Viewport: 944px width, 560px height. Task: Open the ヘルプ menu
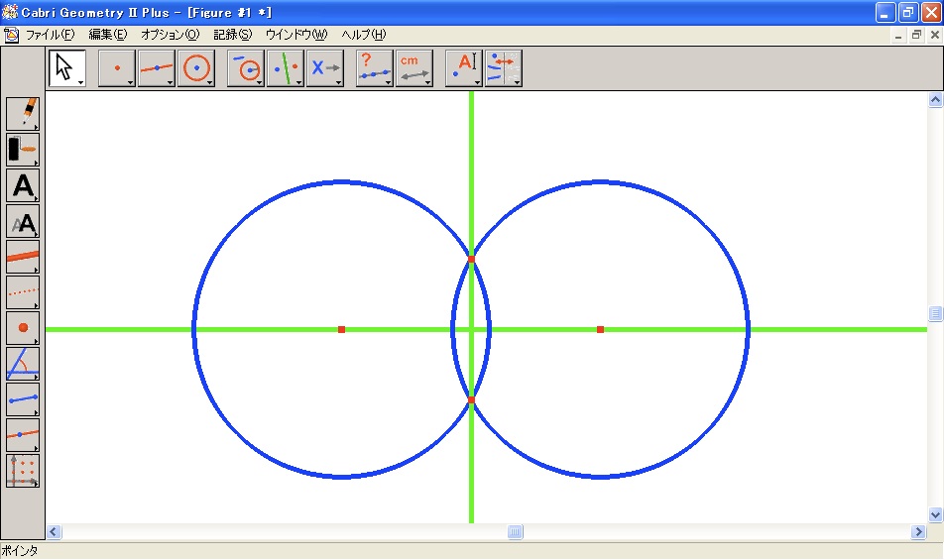[363, 35]
